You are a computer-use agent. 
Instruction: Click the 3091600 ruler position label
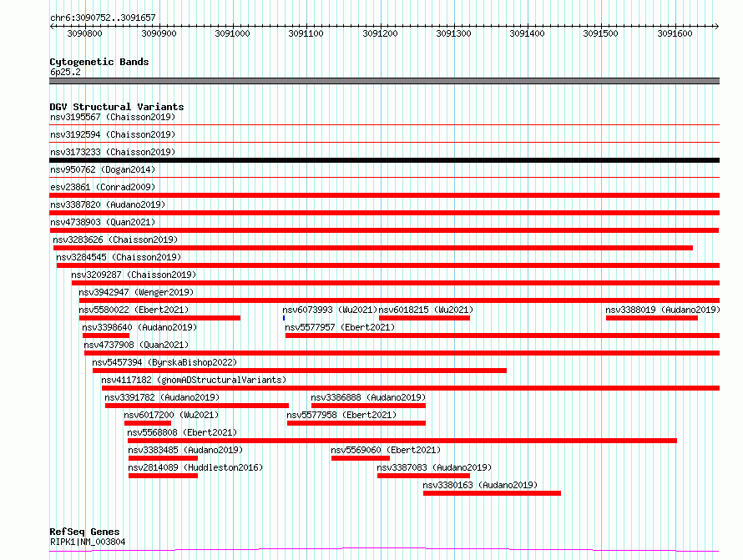point(675,33)
